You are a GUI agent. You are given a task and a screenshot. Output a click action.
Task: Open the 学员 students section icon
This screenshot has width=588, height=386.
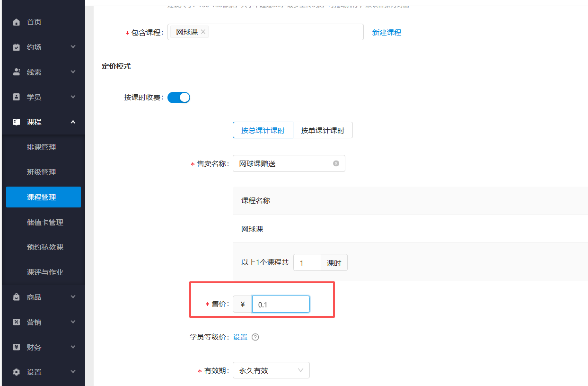coord(17,97)
